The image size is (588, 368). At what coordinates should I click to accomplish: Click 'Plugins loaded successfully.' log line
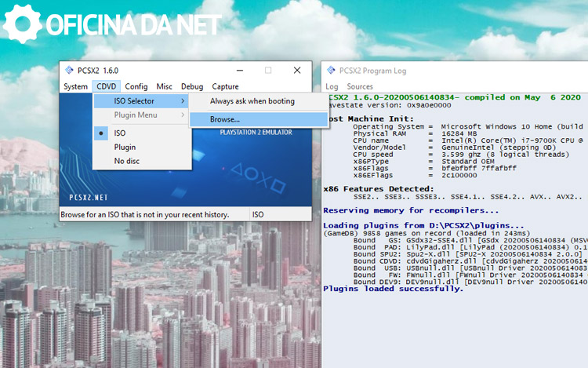(x=394, y=289)
